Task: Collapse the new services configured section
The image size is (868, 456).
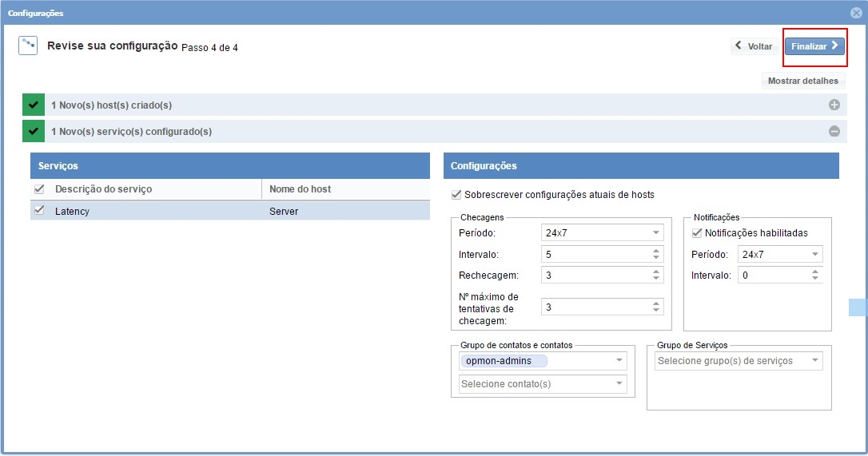Action: pyautogui.click(x=834, y=131)
